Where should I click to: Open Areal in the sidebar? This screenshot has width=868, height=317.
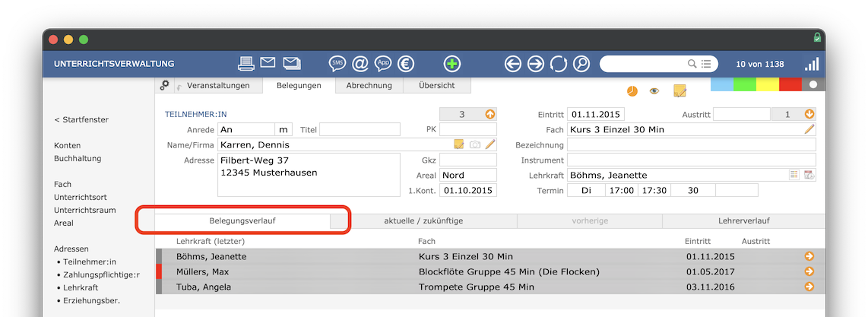coord(64,223)
